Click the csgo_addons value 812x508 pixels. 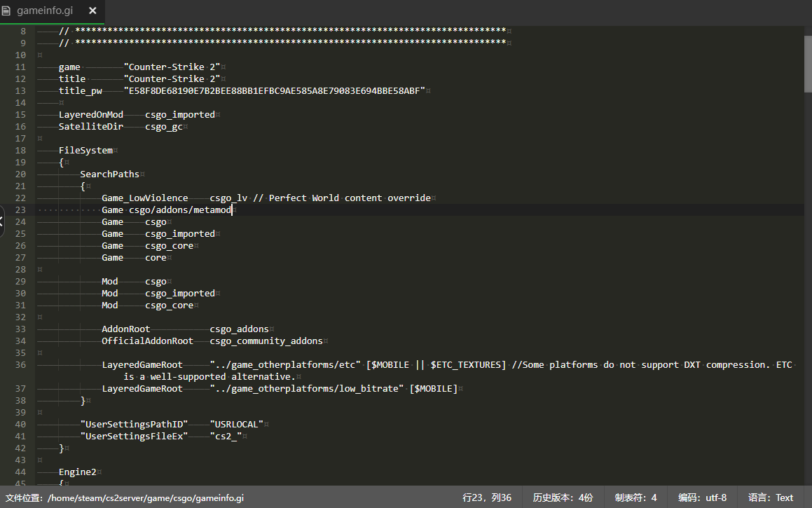239,329
